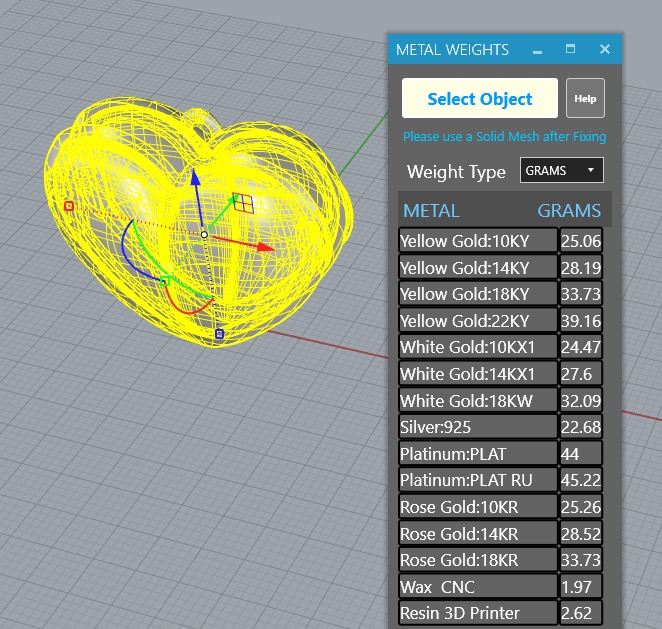Select the 'Rose Gold:14KR' row label

[x=478, y=534]
